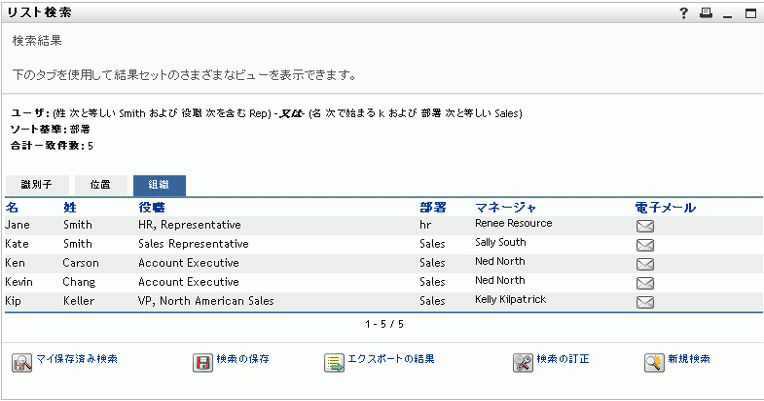
Task: Click the 新規検索 magnifier icon
Action: tap(654, 362)
